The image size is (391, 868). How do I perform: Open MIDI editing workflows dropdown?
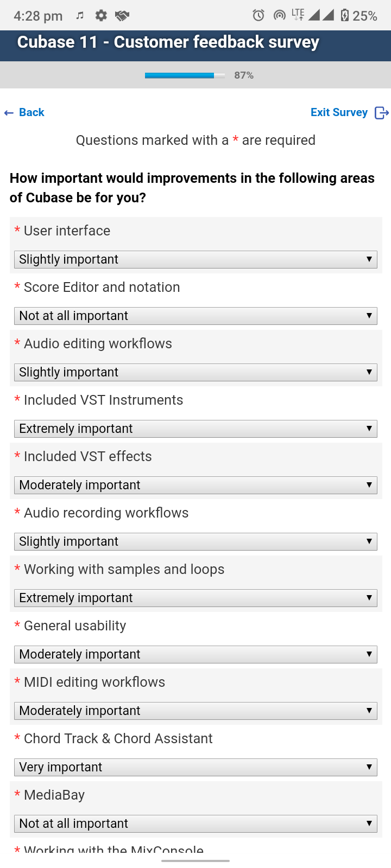195,711
